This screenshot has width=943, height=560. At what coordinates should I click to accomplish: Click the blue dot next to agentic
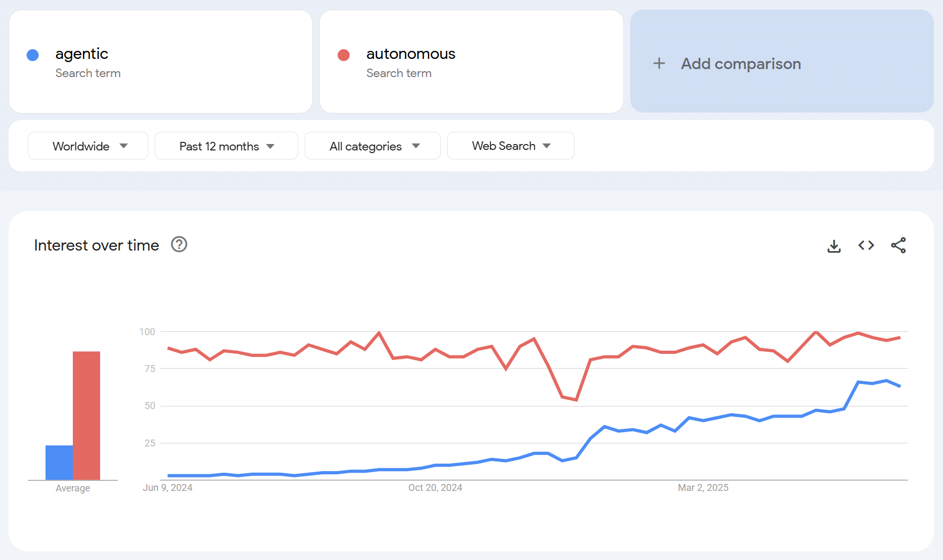(x=33, y=55)
